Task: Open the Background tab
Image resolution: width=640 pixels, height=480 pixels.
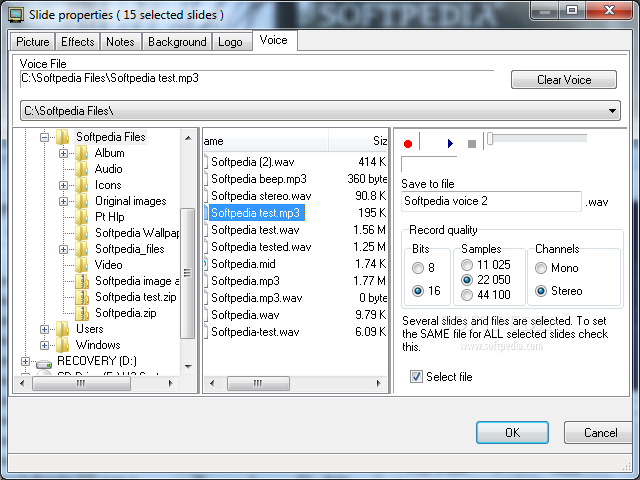Action: 177,42
